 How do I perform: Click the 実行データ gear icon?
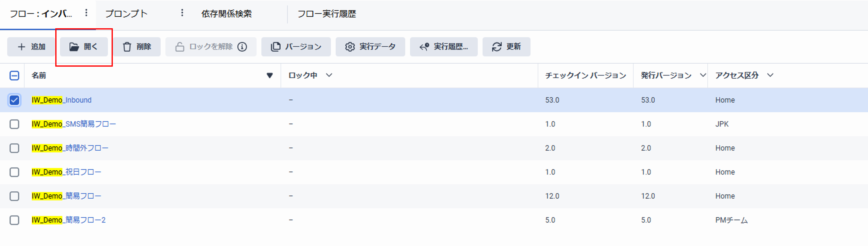(x=350, y=47)
